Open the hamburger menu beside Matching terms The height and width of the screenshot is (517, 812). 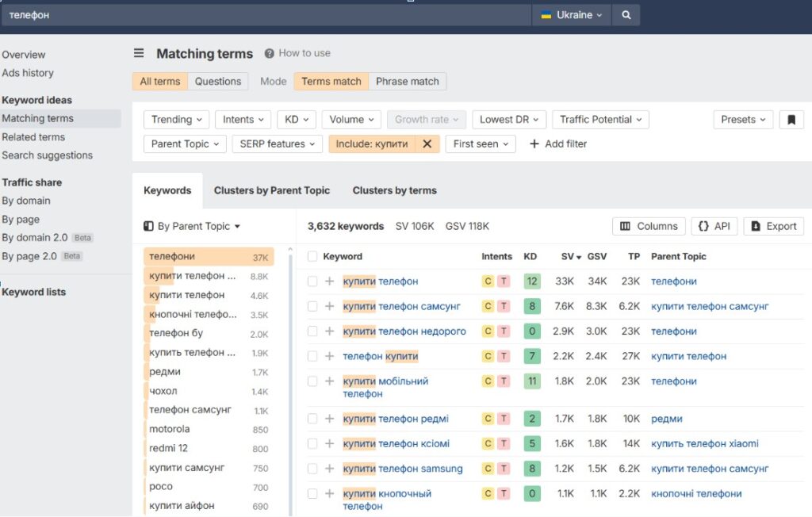pyautogui.click(x=139, y=53)
